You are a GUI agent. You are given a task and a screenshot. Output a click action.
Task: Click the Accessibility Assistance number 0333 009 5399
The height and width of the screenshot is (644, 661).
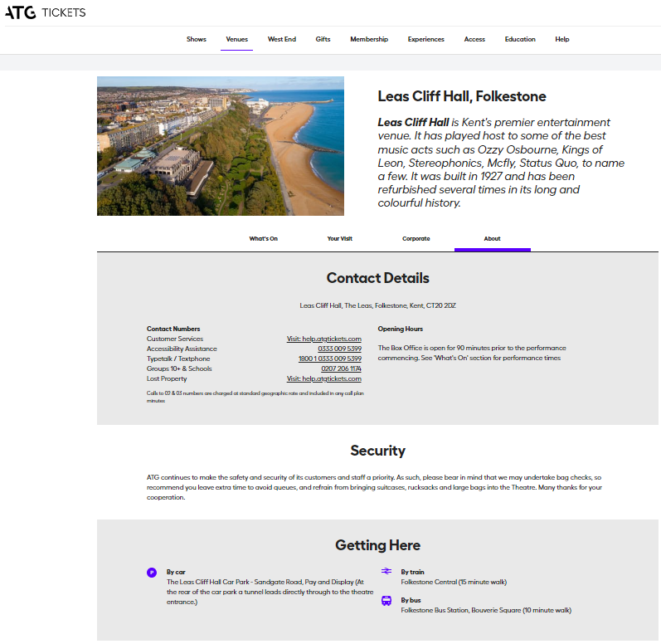[340, 349]
